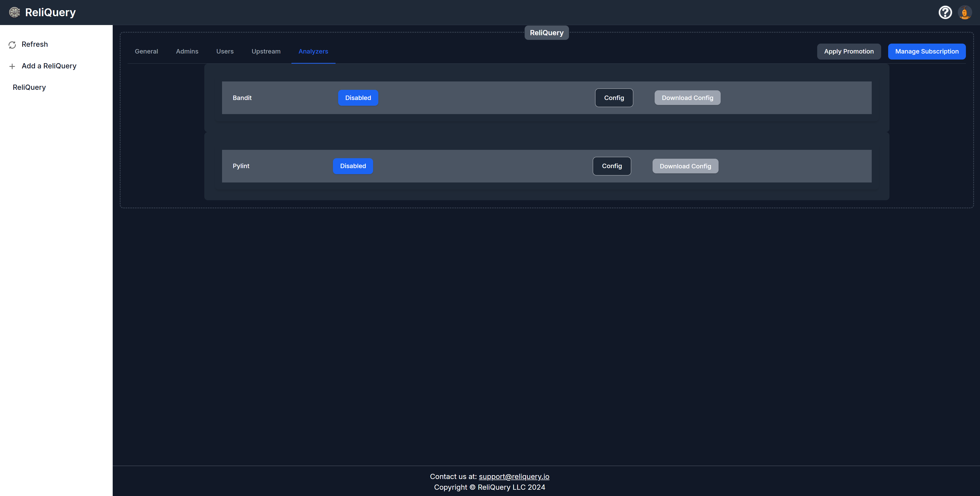Select ReliQuery item in sidebar
This screenshot has height=496, width=980.
29,87
